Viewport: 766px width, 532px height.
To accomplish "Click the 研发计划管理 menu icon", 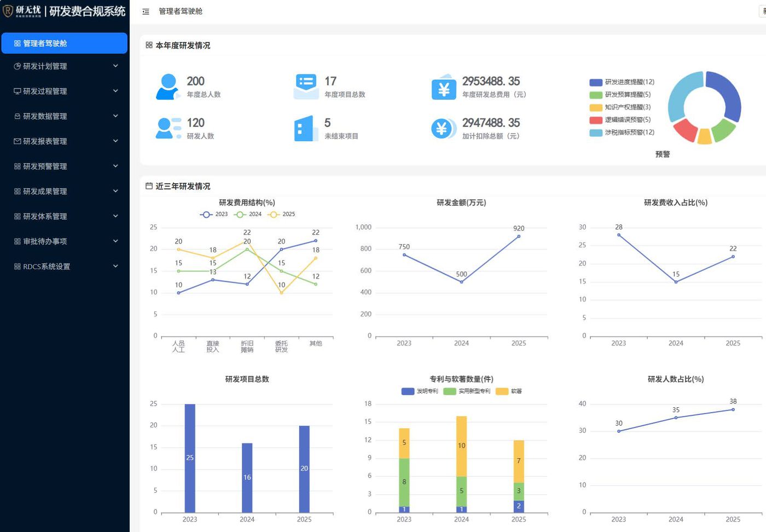I will coord(18,66).
